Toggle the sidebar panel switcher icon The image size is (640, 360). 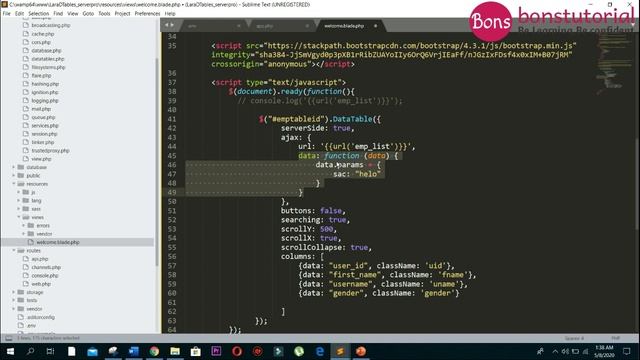(9, 338)
